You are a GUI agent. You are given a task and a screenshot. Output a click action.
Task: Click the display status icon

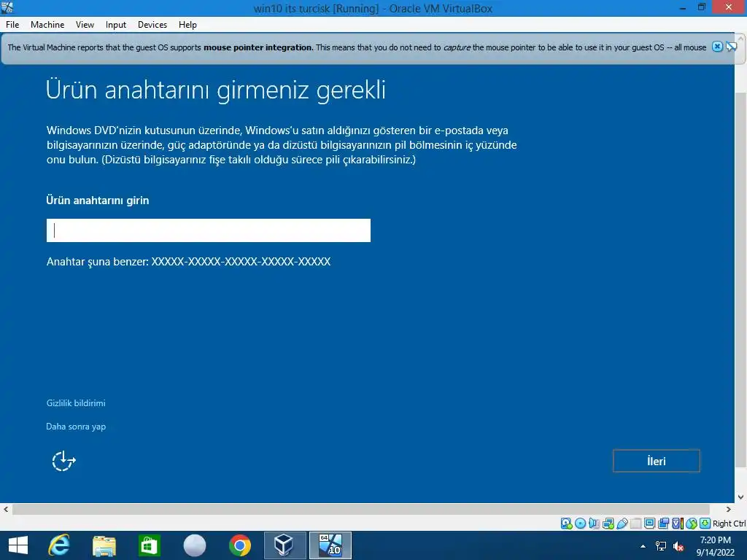tap(649, 524)
